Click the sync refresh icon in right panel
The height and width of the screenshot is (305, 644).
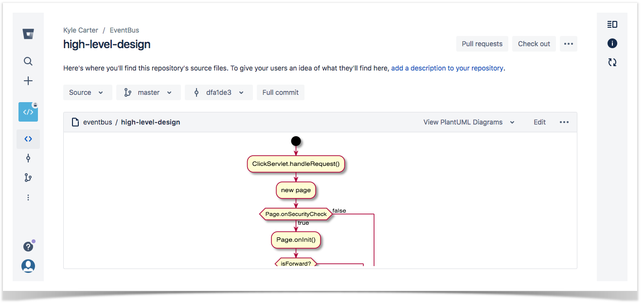point(612,62)
